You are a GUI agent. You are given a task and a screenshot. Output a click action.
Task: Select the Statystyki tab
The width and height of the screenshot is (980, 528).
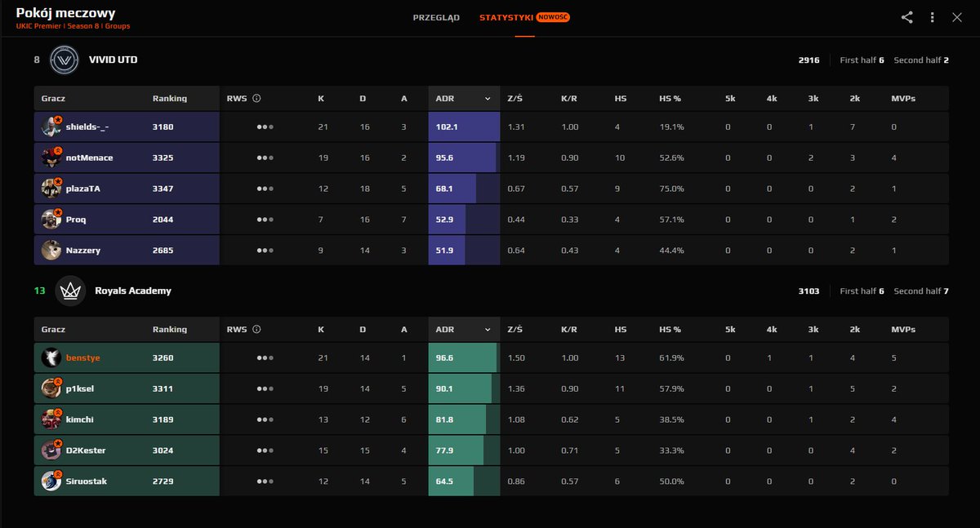click(x=506, y=17)
